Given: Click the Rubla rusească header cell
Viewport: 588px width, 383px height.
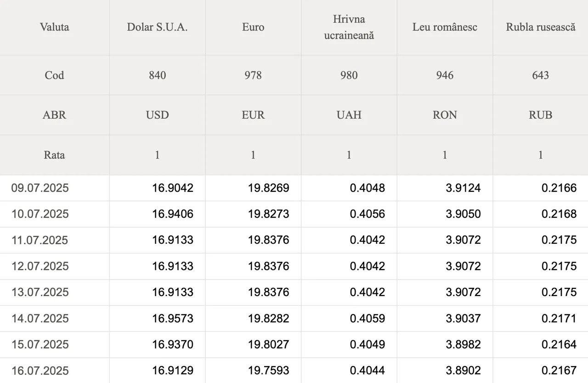Looking at the screenshot, I should (x=541, y=27).
